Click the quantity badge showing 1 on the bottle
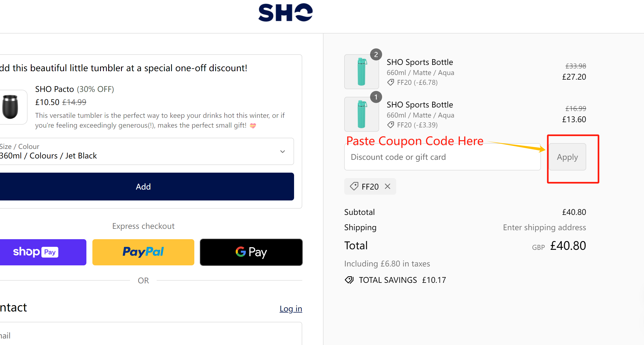Screen dimensions: 644x345 click(x=376, y=97)
